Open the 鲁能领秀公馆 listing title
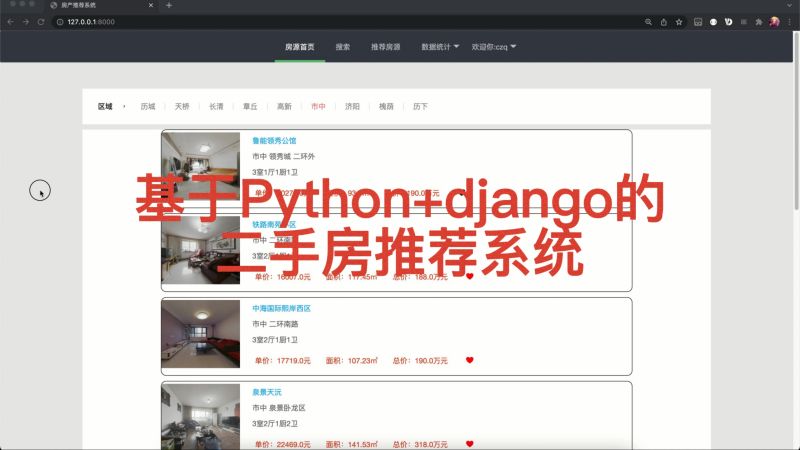This screenshot has width=800, height=450. (274, 140)
